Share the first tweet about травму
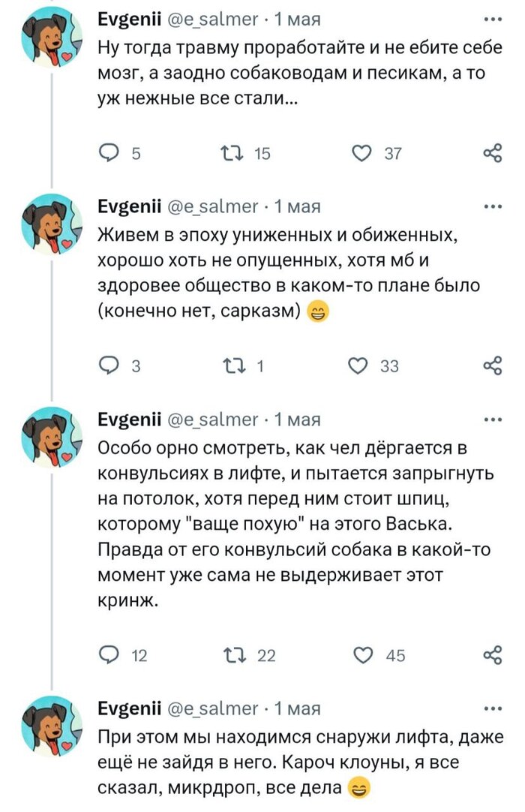The height and width of the screenshot is (812, 525). [493, 154]
